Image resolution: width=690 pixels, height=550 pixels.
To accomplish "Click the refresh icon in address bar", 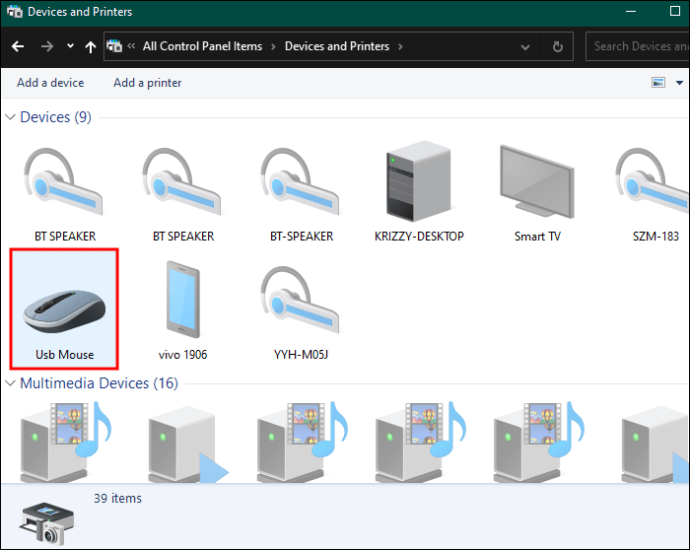I will [557, 46].
